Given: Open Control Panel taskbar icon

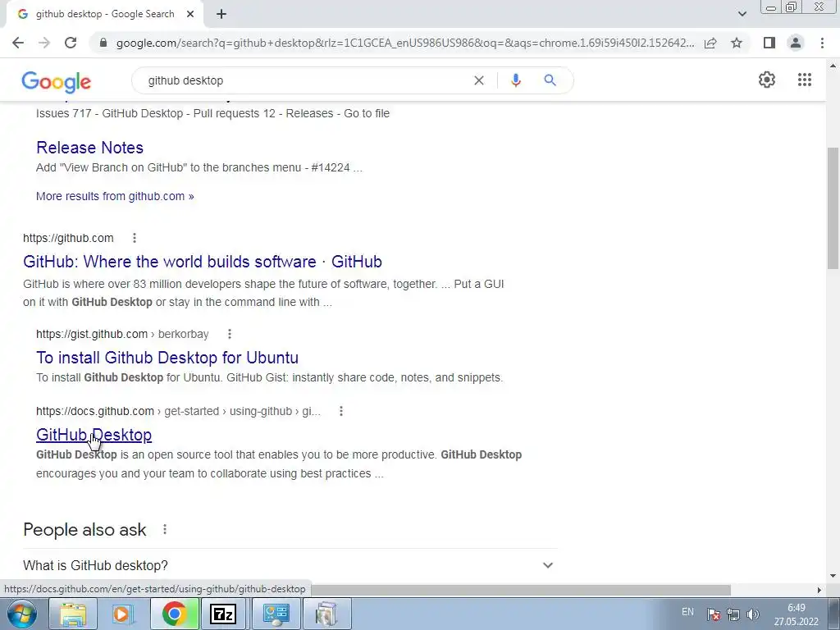Looking at the screenshot, I should coord(276,614).
